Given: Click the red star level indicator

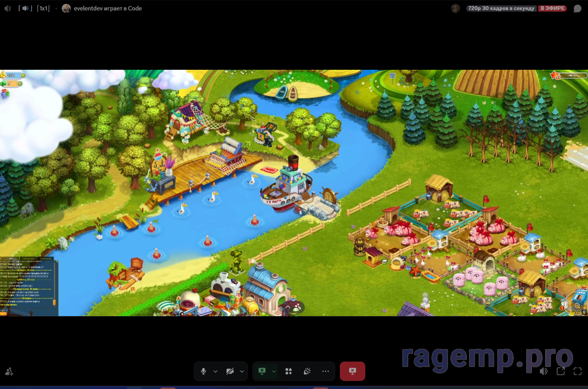Looking at the screenshot, I should (x=555, y=76).
